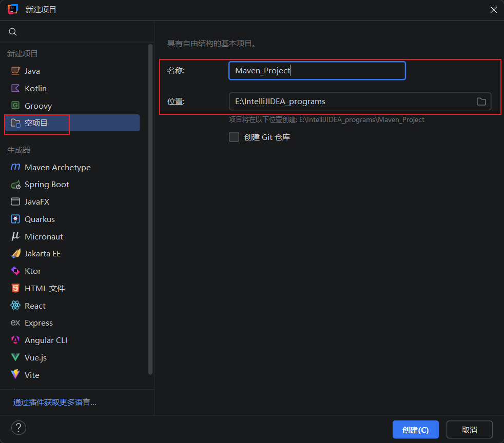Select the Maven Archetype icon
Image resolution: width=504 pixels, height=443 pixels.
point(15,167)
